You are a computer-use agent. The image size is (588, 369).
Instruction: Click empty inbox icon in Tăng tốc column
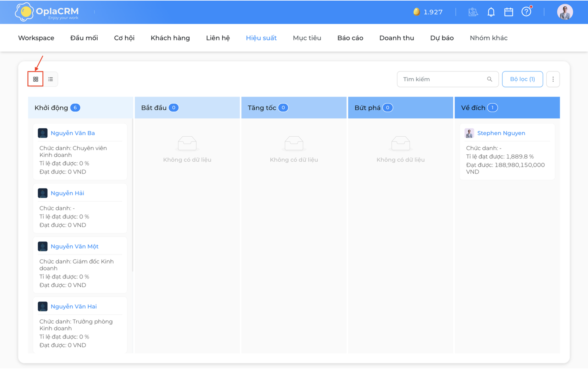coord(294,143)
